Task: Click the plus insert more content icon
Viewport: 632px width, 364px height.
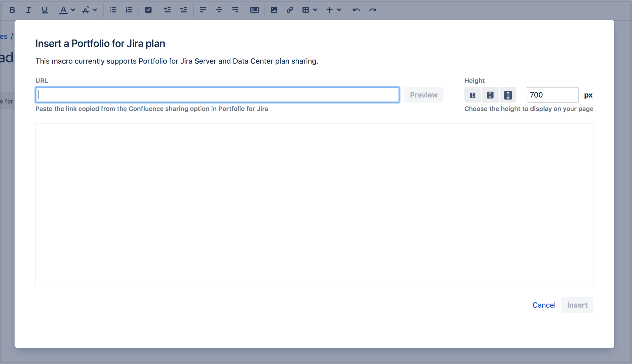Action: point(329,10)
